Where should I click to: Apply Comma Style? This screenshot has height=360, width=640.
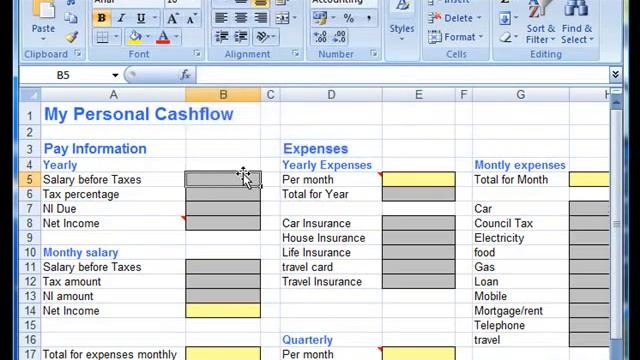369,18
